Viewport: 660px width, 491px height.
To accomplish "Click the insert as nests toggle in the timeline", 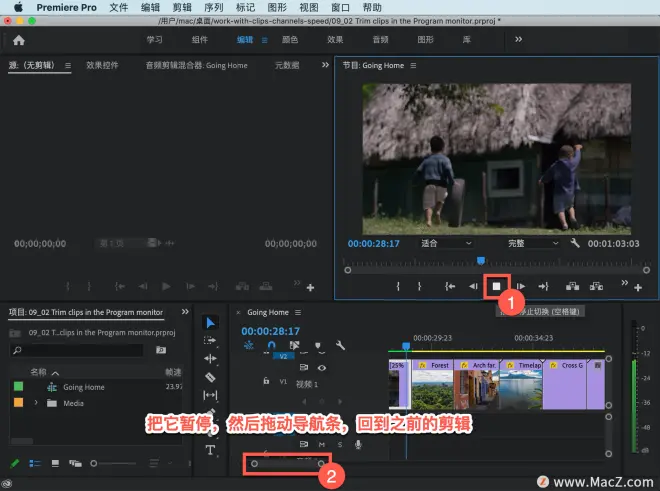I will pos(249,346).
